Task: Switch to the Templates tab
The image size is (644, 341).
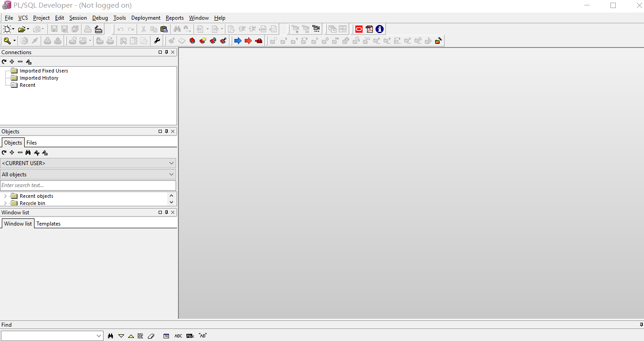Action: pyautogui.click(x=48, y=224)
